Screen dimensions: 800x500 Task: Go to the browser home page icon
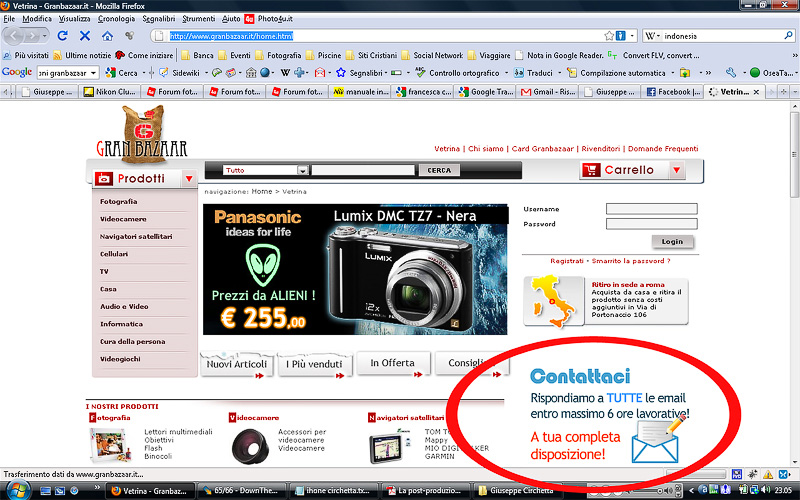(107, 36)
